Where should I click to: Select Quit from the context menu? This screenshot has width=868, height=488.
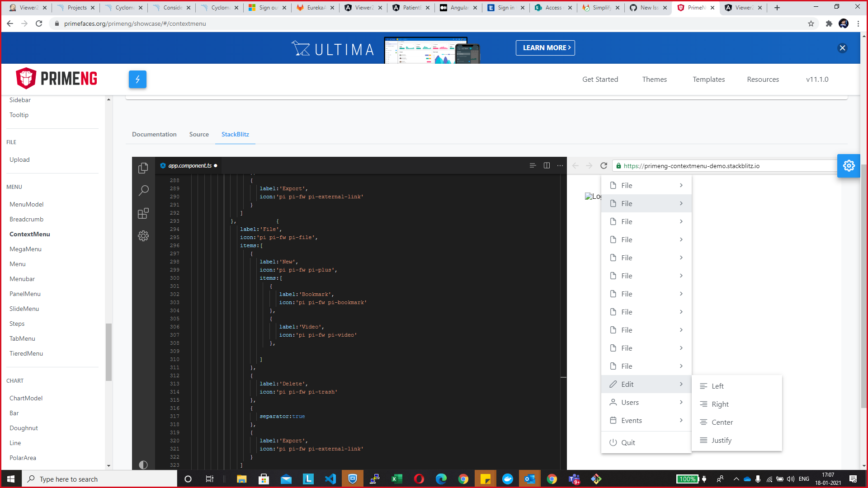point(628,442)
